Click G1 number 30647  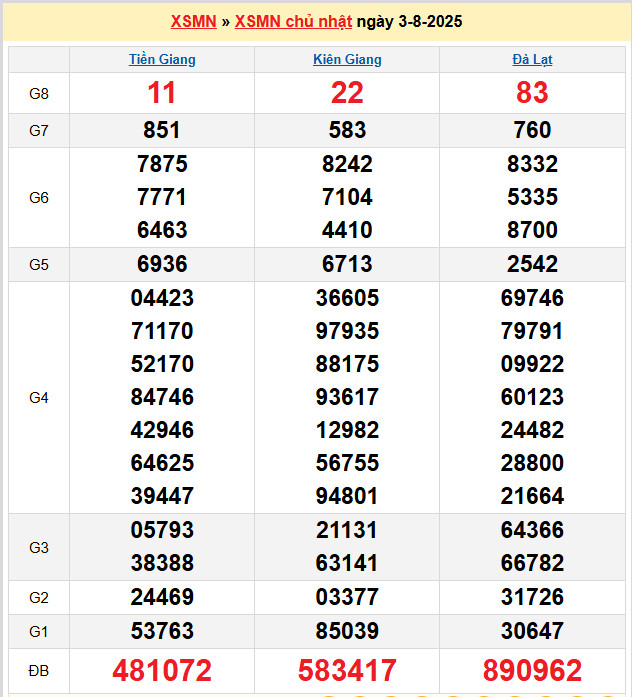[x=532, y=631]
